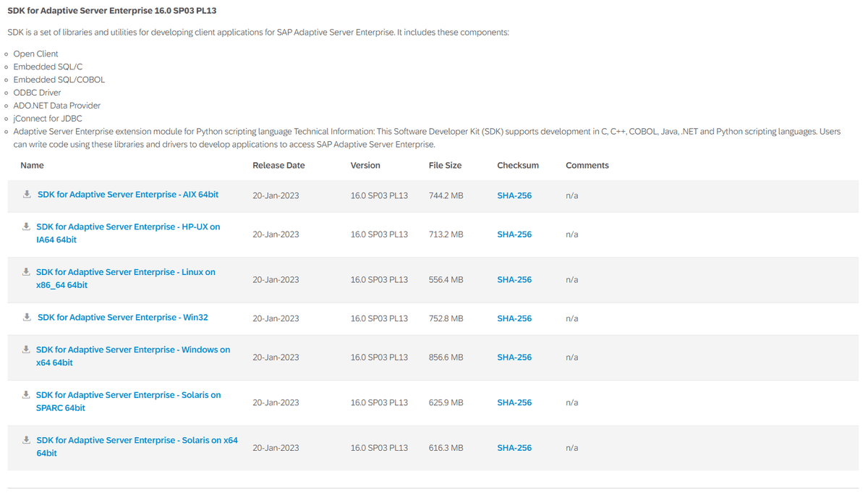The height and width of the screenshot is (495, 868).
Task: Open the Linux on x86_64 64bit SDK link
Action: point(125,279)
